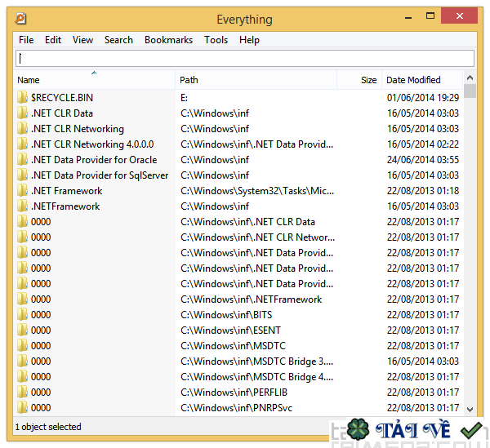Click the Everything app icon in title bar

click(20, 19)
